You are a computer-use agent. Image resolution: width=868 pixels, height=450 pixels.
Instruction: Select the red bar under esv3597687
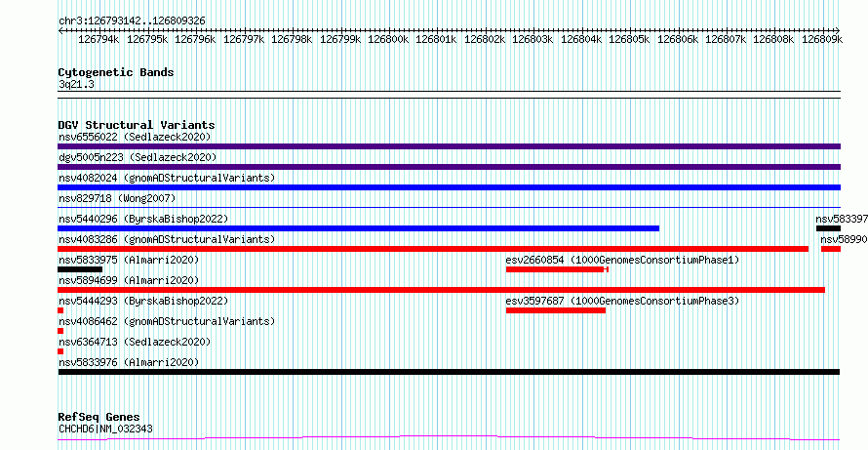click(556, 310)
